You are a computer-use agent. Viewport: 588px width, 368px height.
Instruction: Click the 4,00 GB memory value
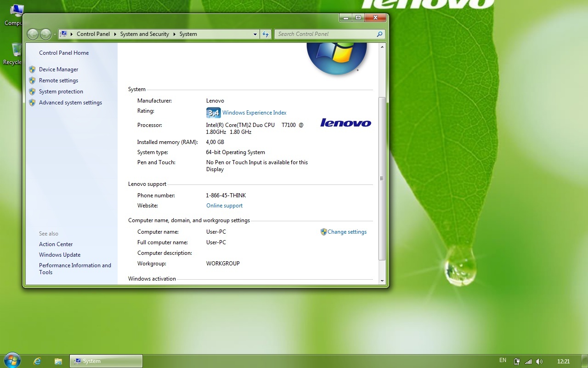[215, 142]
